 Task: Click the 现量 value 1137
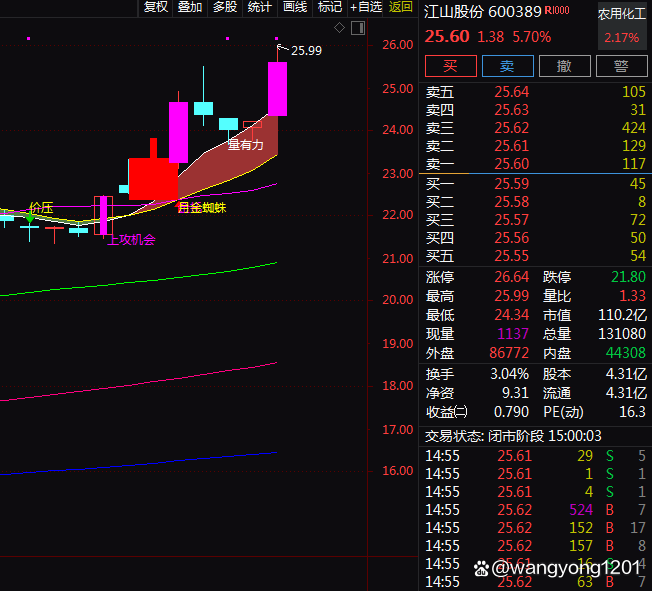[x=513, y=334]
